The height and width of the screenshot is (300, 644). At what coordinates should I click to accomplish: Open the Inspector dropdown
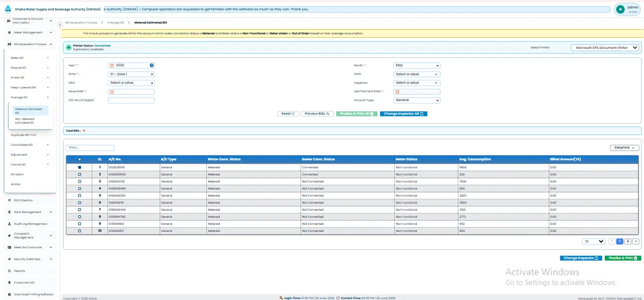click(417, 83)
